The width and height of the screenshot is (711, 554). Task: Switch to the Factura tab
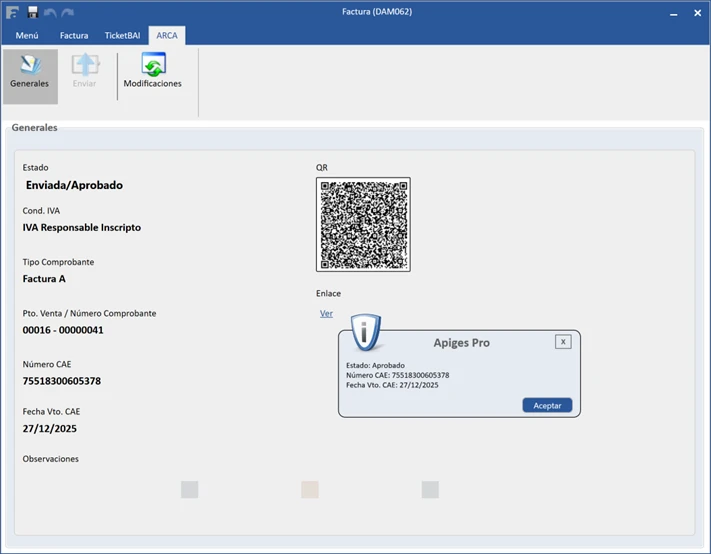[74, 35]
